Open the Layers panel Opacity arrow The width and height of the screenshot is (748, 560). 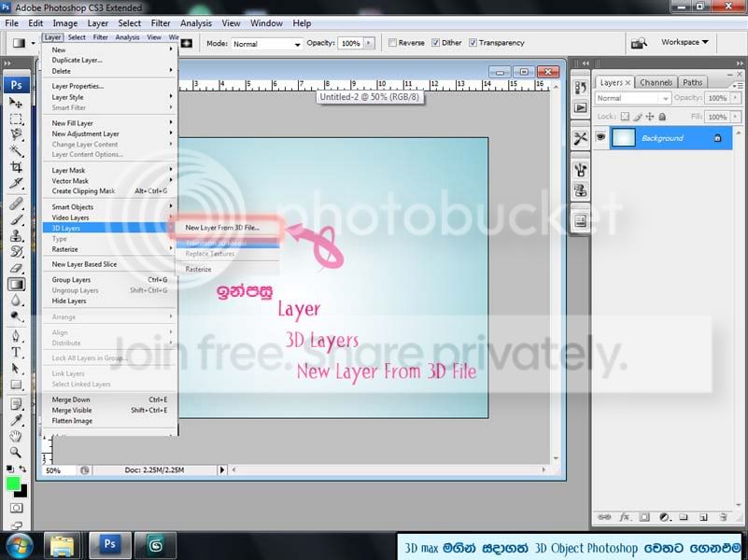coord(735,98)
